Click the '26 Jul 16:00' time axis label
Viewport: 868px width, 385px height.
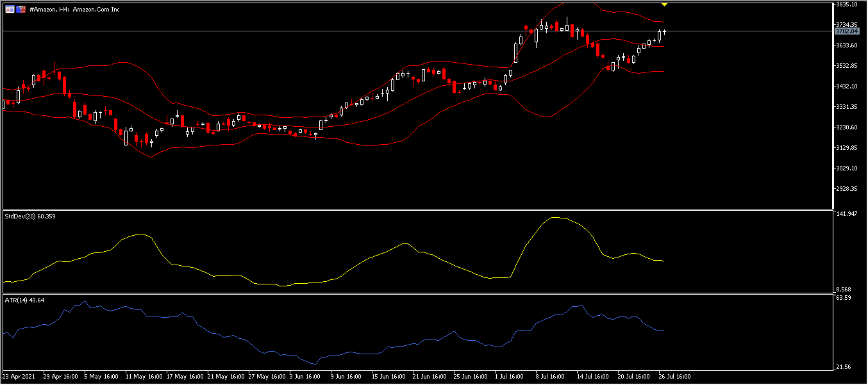[x=676, y=377]
